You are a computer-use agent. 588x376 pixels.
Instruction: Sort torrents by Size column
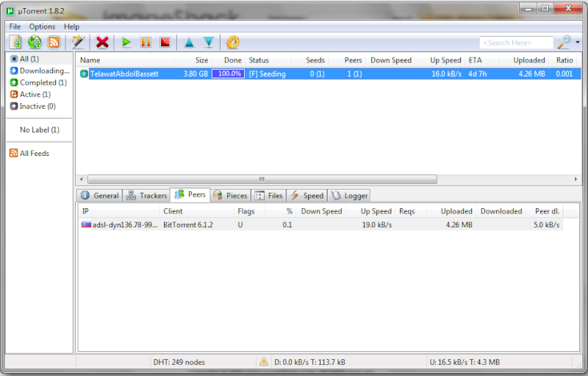pos(193,60)
